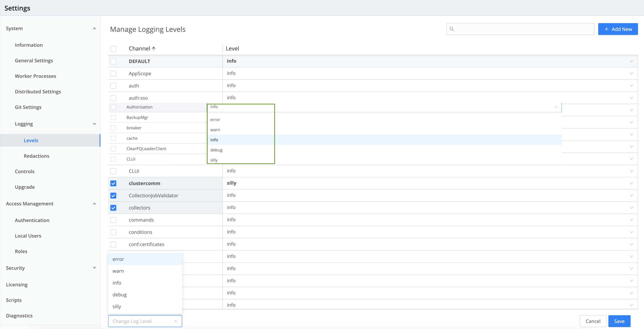The image size is (644, 329).
Task: Switch to the Redactions page in sidebar
Action: point(36,156)
